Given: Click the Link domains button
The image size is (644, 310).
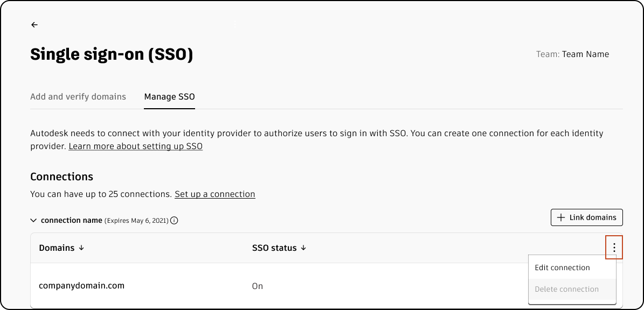Looking at the screenshot, I should (586, 217).
